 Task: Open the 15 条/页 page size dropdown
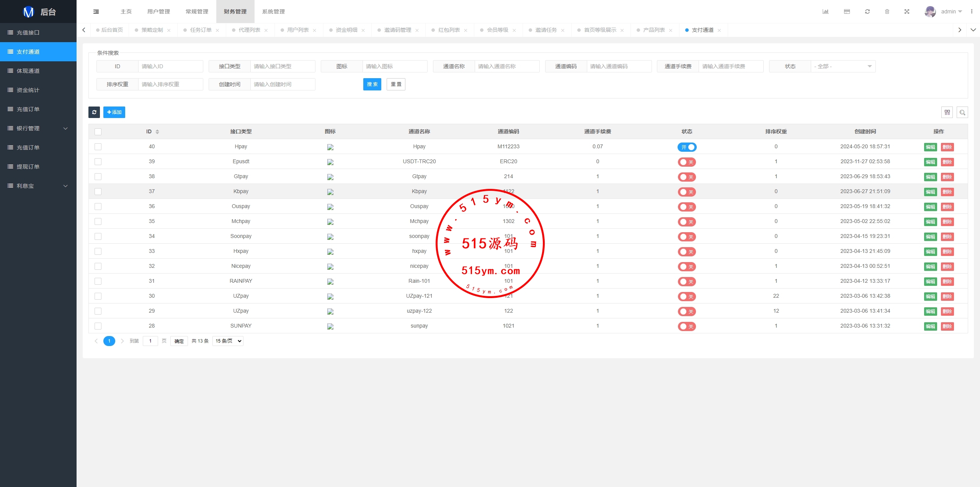228,341
